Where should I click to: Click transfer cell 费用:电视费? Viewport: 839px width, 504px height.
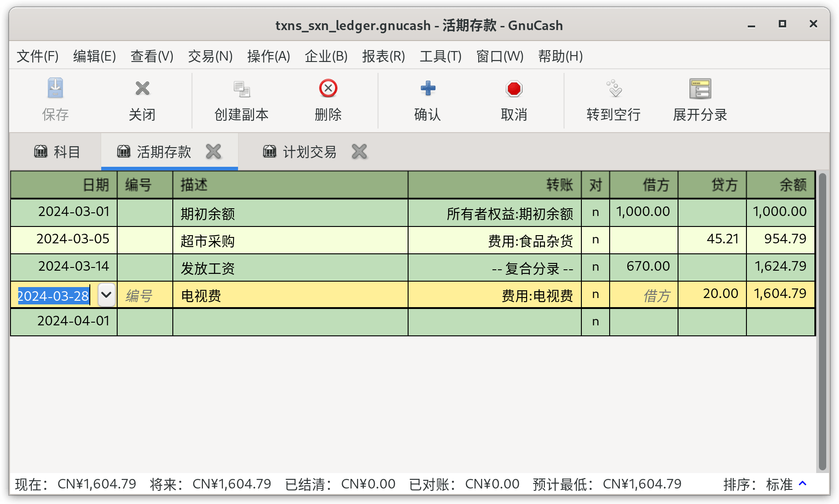coord(495,295)
